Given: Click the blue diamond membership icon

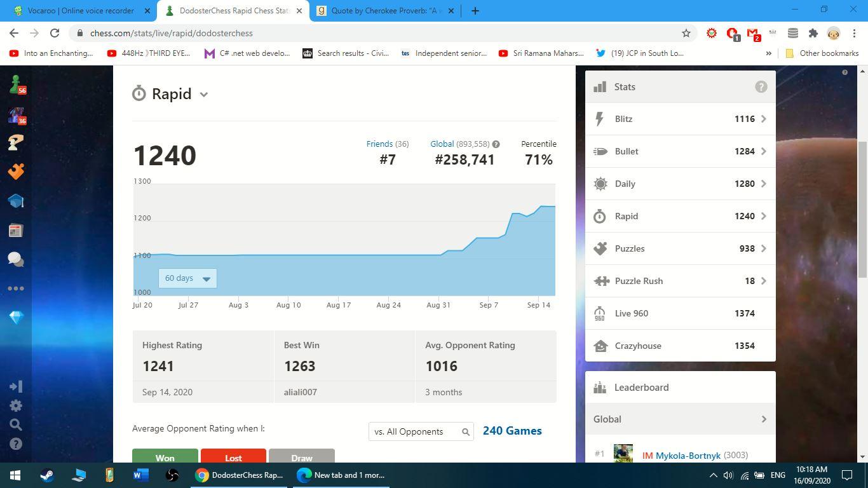Looking at the screenshot, I should (16, 317).
